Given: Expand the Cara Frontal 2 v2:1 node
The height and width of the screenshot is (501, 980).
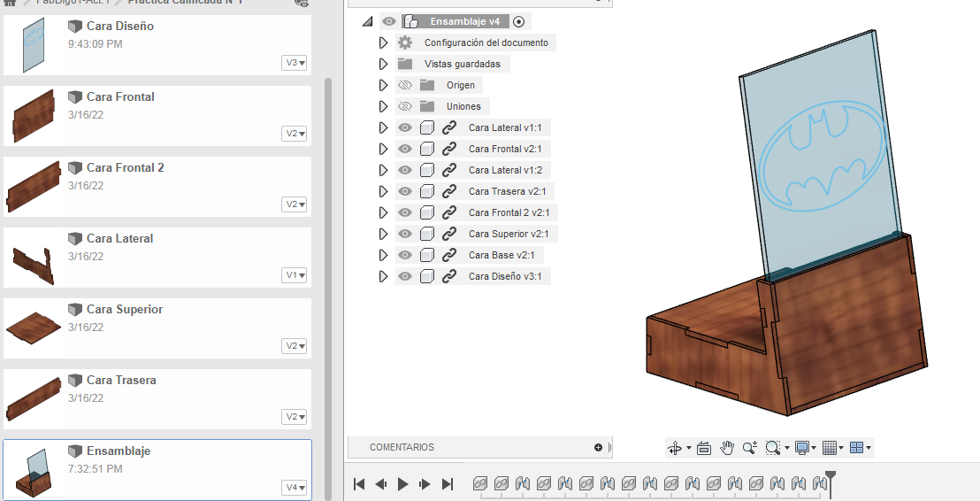Looking at the screenshot, I should [384, 212].
